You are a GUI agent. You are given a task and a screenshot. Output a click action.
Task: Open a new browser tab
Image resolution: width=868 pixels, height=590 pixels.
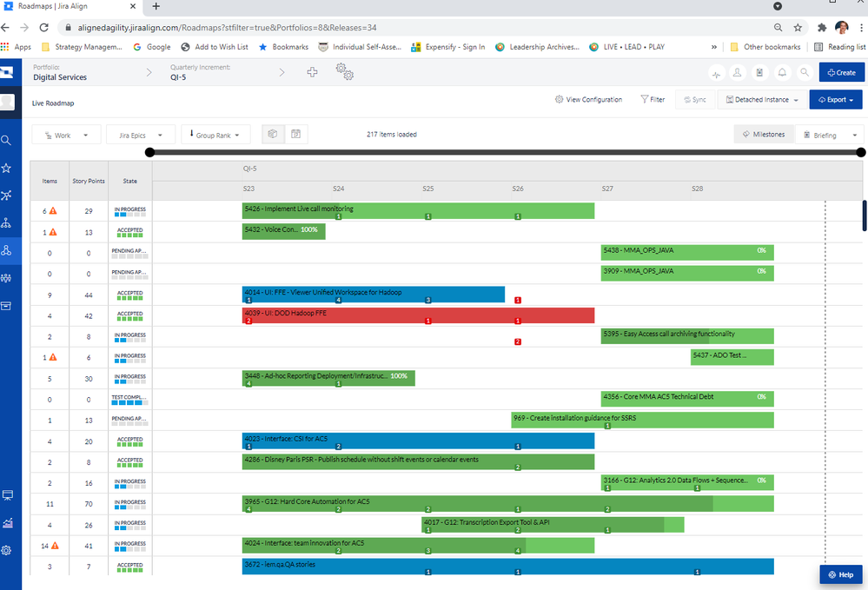pyautogui.click(x=156, y=6)
